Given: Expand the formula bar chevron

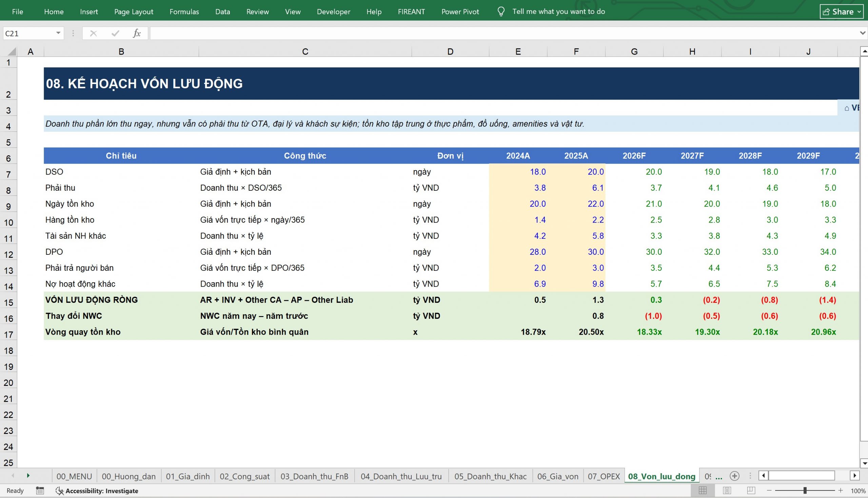Looking at the screenshot, I should tap(863, 33).
